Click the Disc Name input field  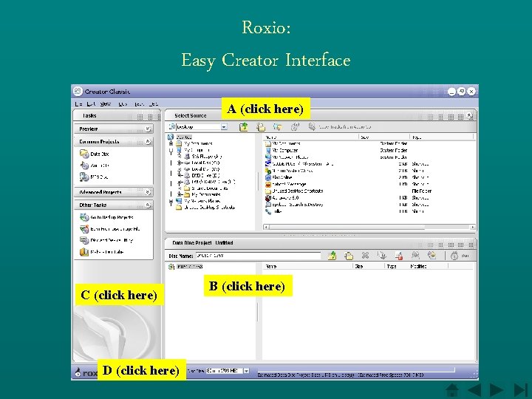(258, 256)
